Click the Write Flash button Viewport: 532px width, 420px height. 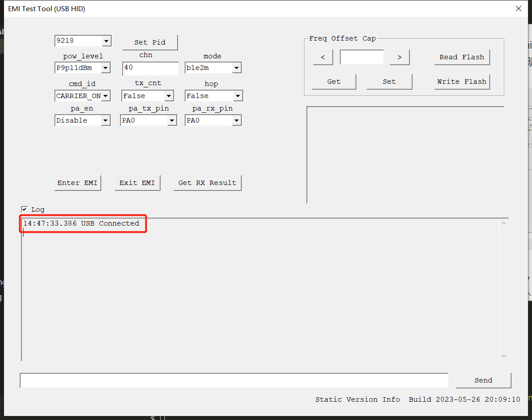[462, 82]
